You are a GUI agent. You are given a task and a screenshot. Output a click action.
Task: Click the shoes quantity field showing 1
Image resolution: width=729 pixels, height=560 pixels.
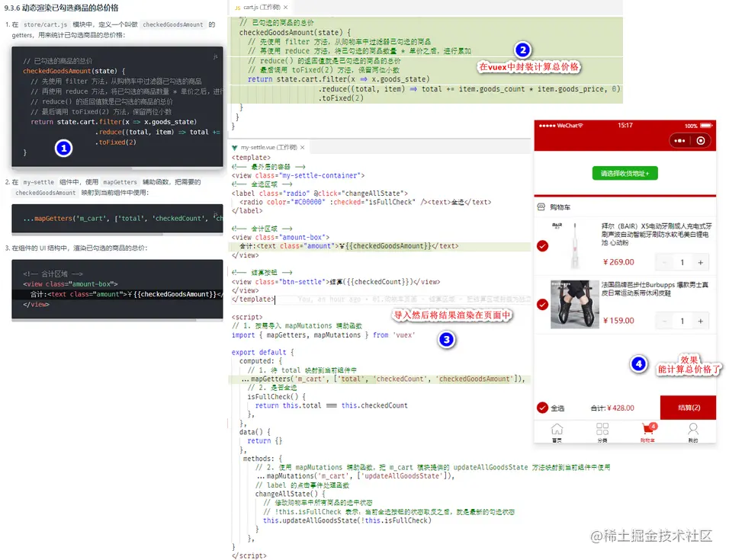pos(682,321)
